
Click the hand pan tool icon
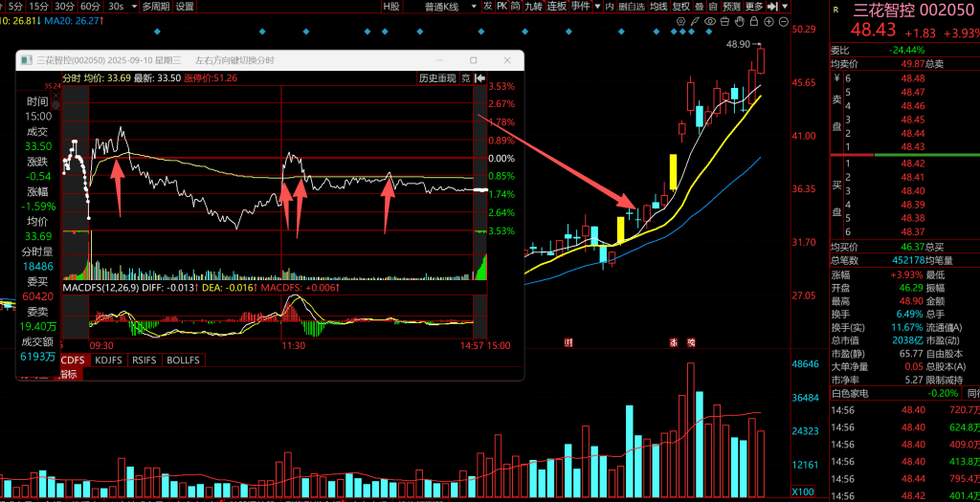[742, 20]
